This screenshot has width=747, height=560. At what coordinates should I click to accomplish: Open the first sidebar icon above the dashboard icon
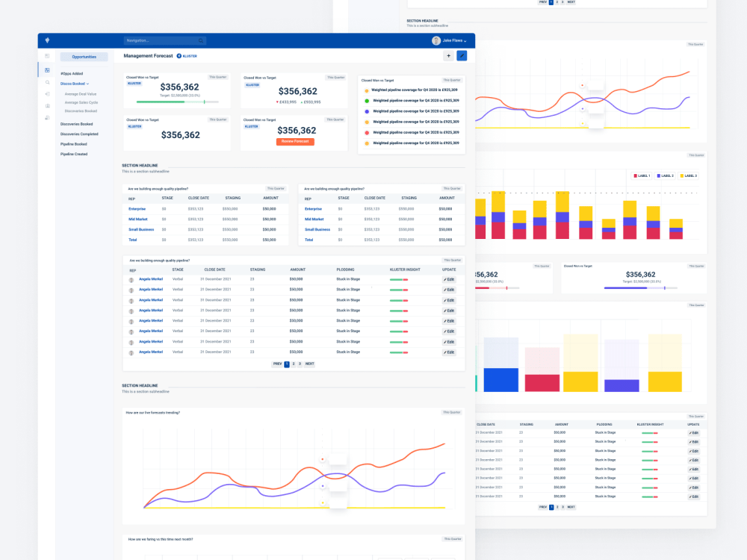[x=47, y=56]
